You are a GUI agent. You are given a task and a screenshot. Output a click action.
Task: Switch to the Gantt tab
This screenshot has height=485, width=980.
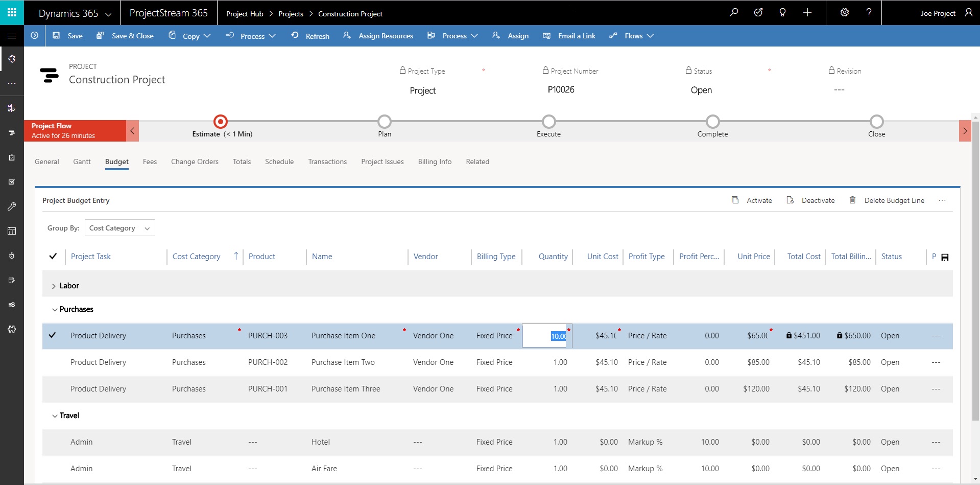click(82, 161)
